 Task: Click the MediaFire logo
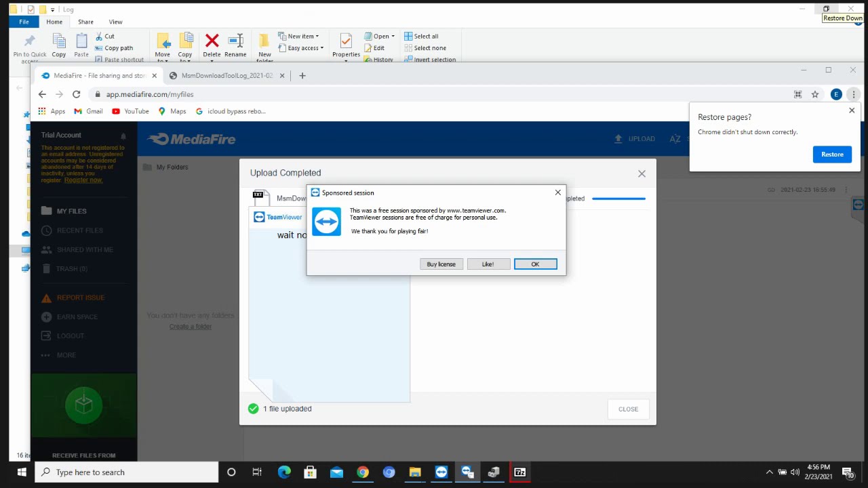tap(192, 139)
